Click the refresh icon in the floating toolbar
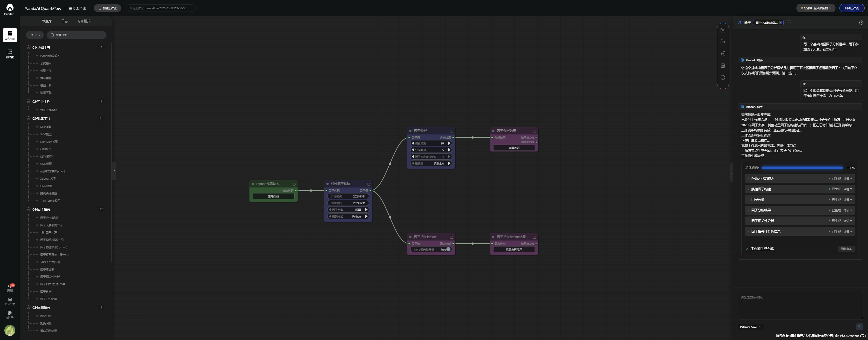The height and width of the screenshot is (340, 868). (x=723, y=77)
